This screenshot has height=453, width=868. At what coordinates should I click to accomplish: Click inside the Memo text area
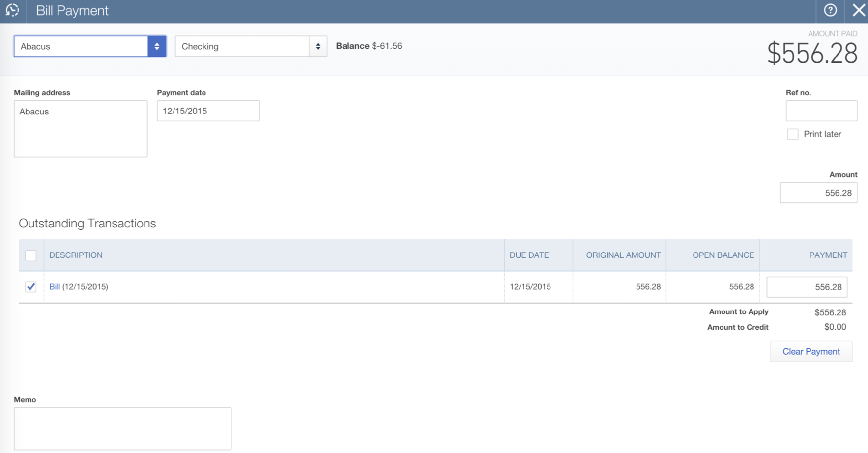(122, 428)
